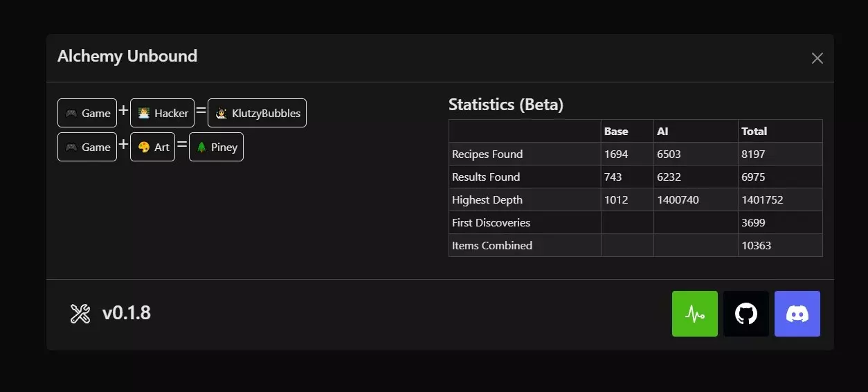The height and width of the screenshot is (392, 868).
Task: Open the green status monitor icon
Action: tap(694, 314)
